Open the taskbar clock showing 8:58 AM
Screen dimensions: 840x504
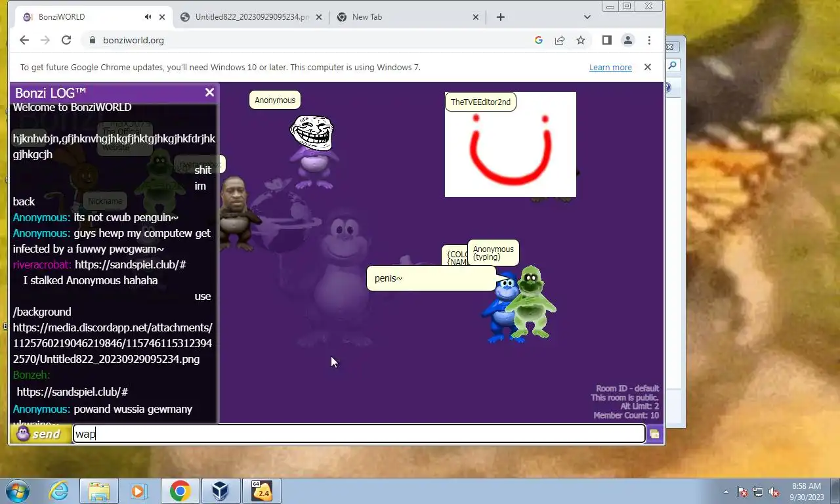click(807, 492)
